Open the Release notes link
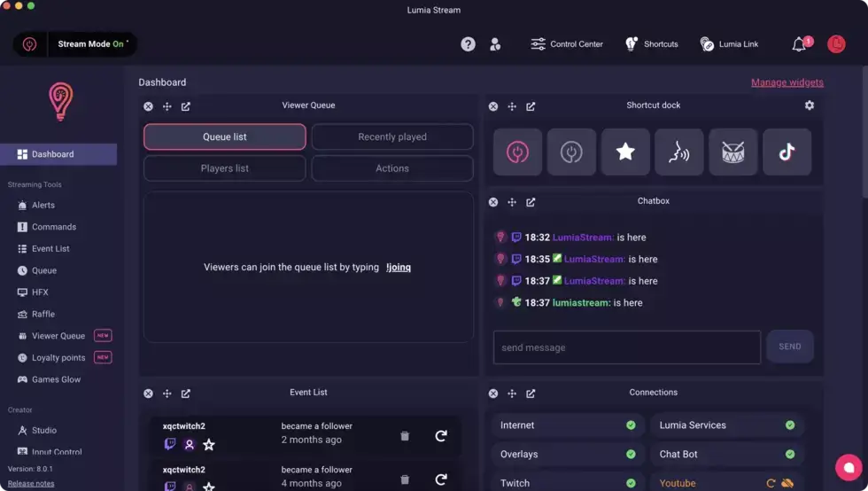Image resolution: width=868 pixels, height=491 pixels. (31, 483)
